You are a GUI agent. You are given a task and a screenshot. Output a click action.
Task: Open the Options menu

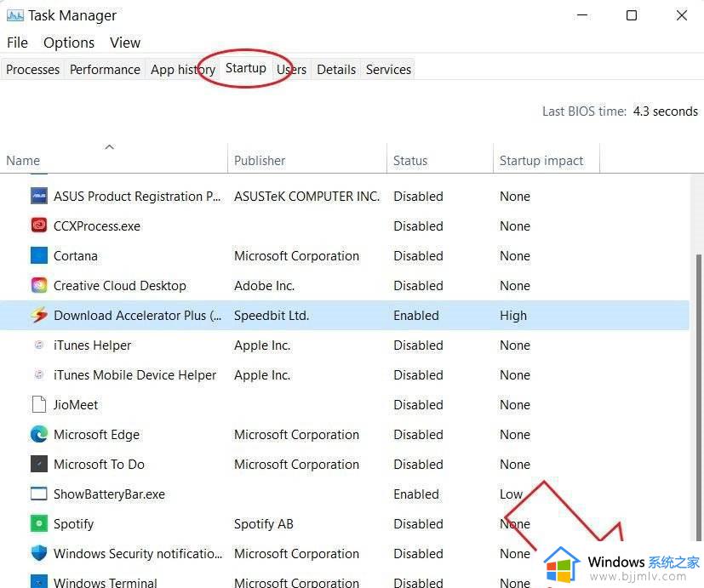[69, 43]
